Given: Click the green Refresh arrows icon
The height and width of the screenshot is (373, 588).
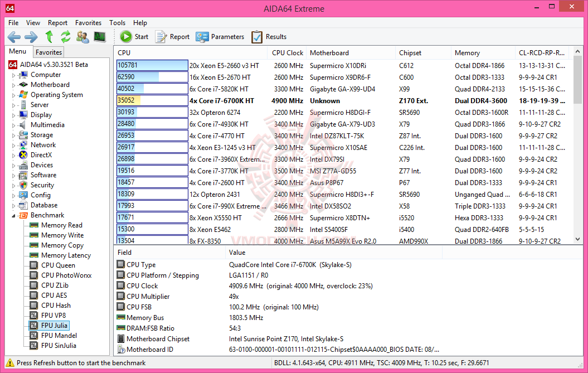Looking at the screenshot, I should [x=66, y=37].
